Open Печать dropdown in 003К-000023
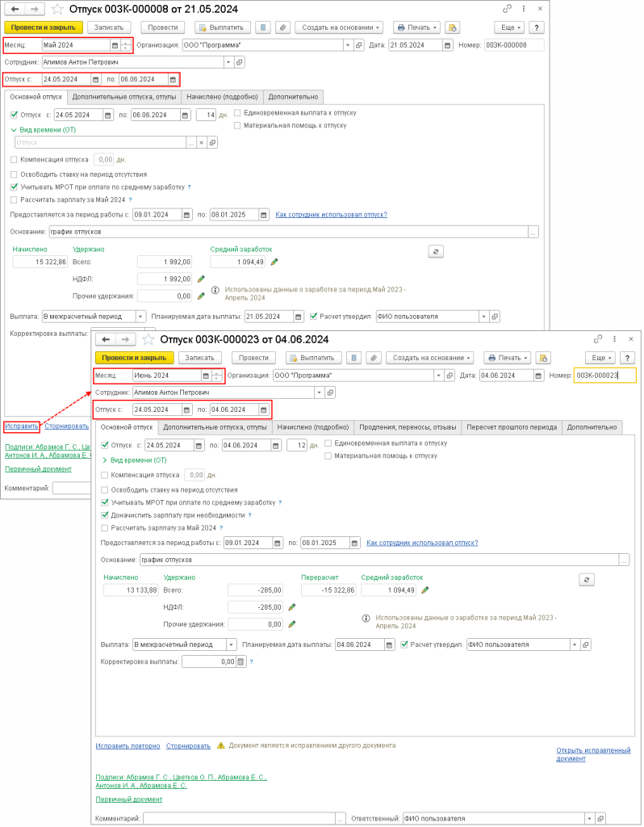Image resolution: width=644 pixels, height=827 pixels. [x=508, y=358]
